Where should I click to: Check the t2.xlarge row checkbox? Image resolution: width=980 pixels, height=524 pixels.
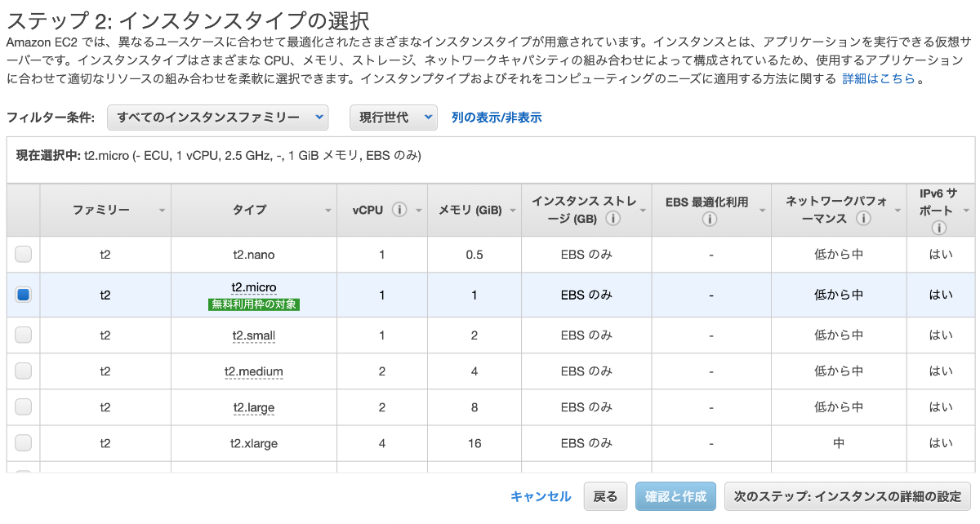[x=24, y=443]
